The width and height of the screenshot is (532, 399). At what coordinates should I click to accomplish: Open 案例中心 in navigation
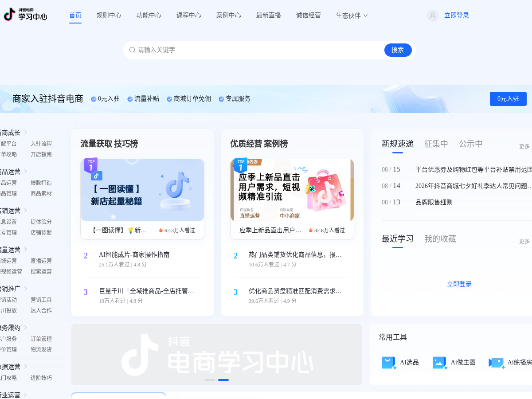(x=229, y=16)
